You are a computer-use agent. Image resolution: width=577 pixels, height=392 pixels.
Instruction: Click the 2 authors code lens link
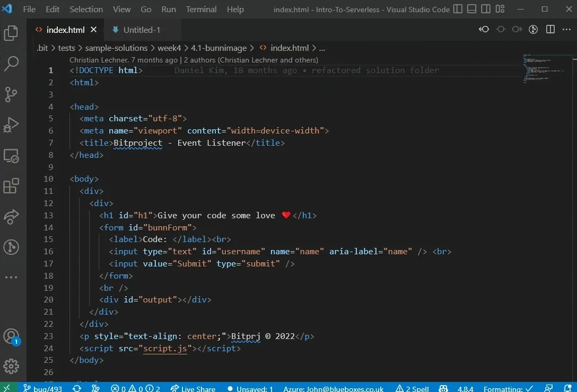pos(251,60)
